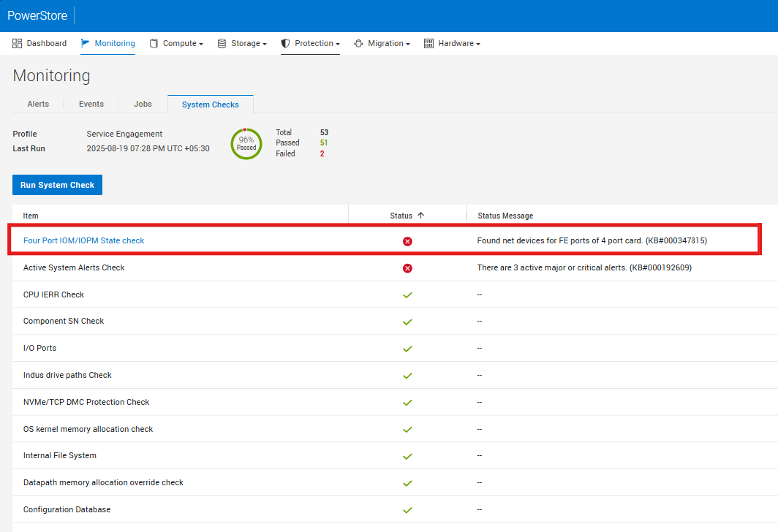Click the CPU IERR Check item
The image size is (778, 532).
pos(53,294)
